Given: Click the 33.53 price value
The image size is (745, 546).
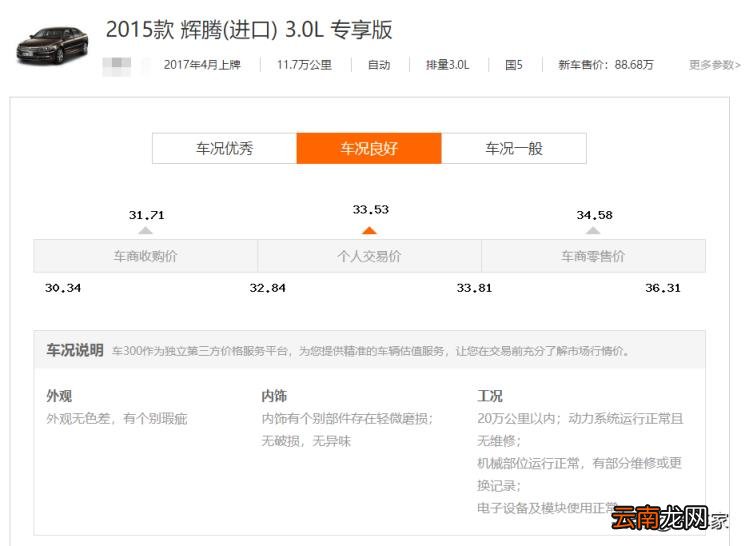Looking at the screenshot, I should [x=371, y=210].
